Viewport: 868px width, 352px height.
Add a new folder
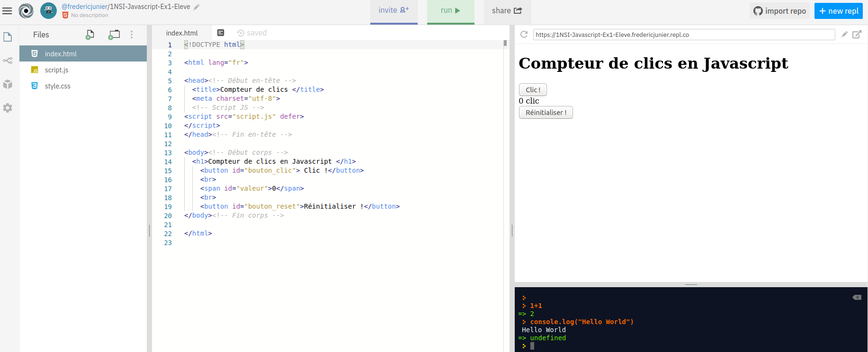[x=114, y=35]
